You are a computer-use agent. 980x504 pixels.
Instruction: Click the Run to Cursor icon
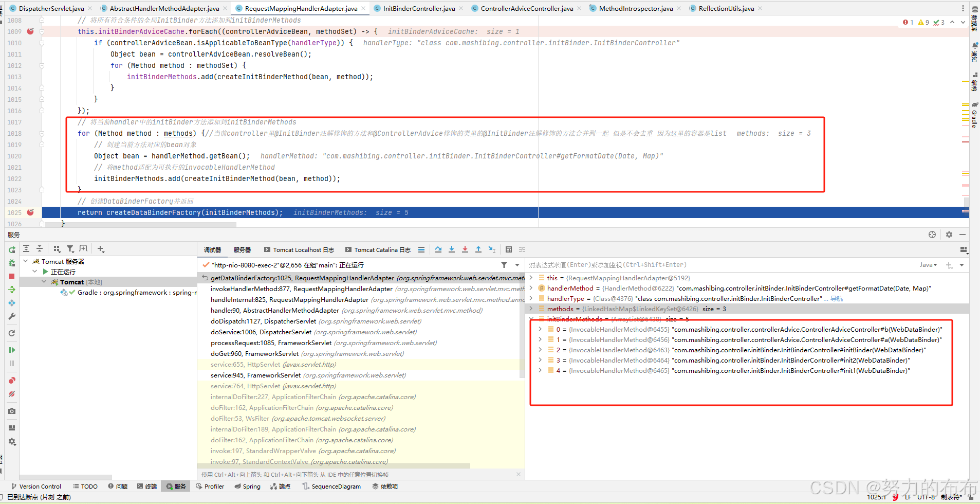pyautogui.click(x=492, y=249)
